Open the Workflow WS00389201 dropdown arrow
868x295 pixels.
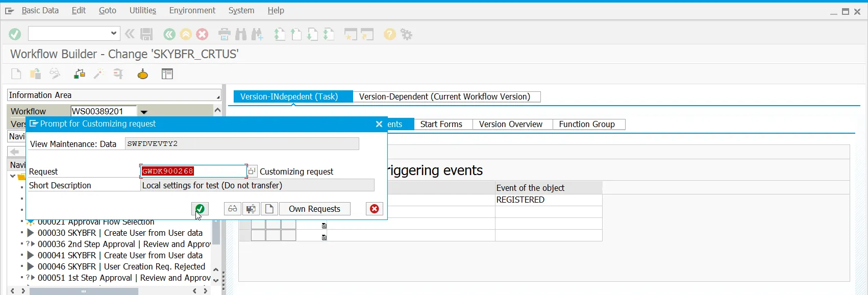tap(144, 112)
